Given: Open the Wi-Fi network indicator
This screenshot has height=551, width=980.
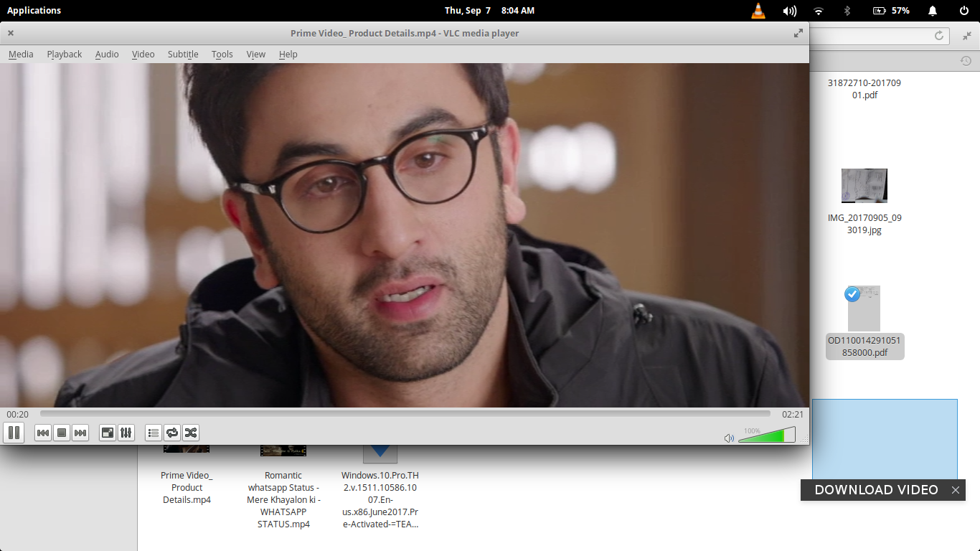Looking at the screenshot, I should coord(819,11).
